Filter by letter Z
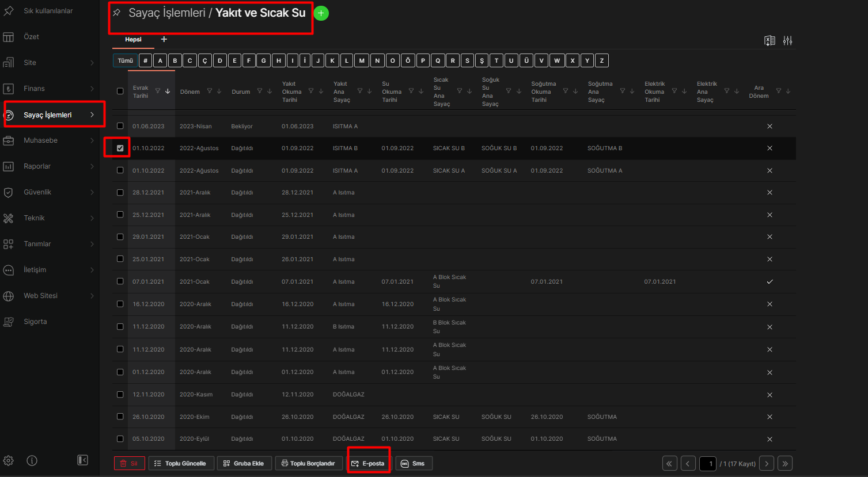 pos(602,60)
